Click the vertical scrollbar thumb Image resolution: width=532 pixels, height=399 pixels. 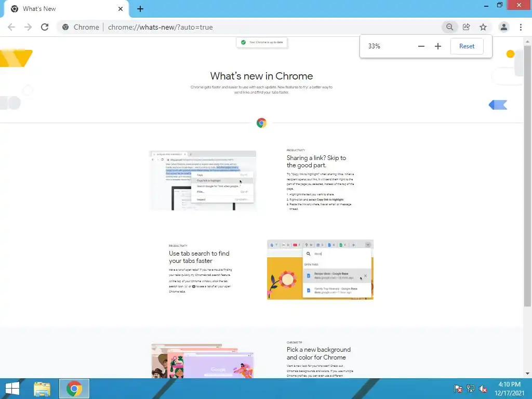coord(527,177)
